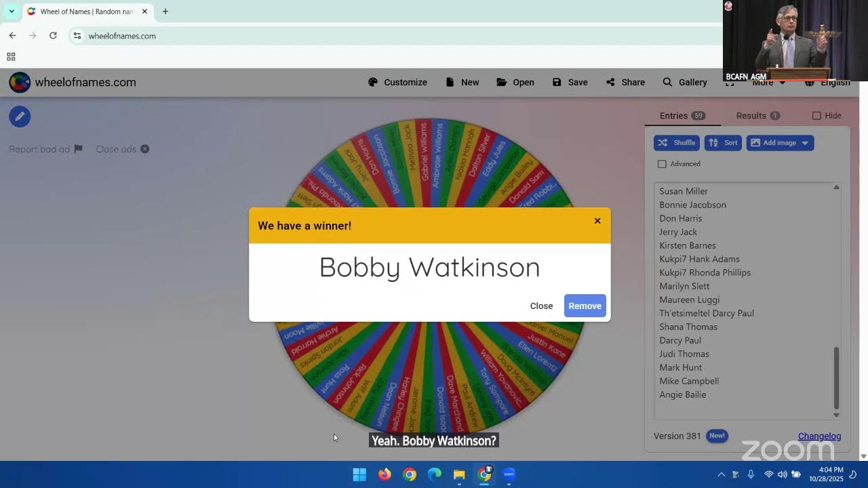Enable the Advanced checkbox
Viewport: 868px width, 488px height.
pos(662,164)
